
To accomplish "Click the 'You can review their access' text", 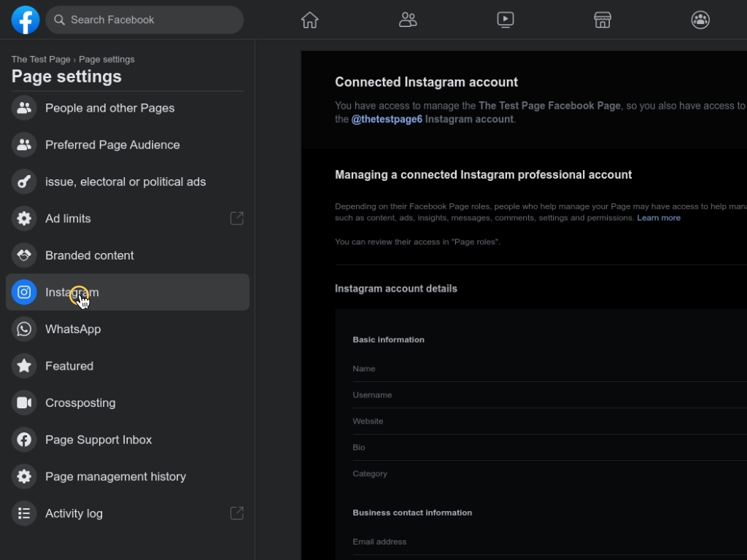I will (417, 242).
